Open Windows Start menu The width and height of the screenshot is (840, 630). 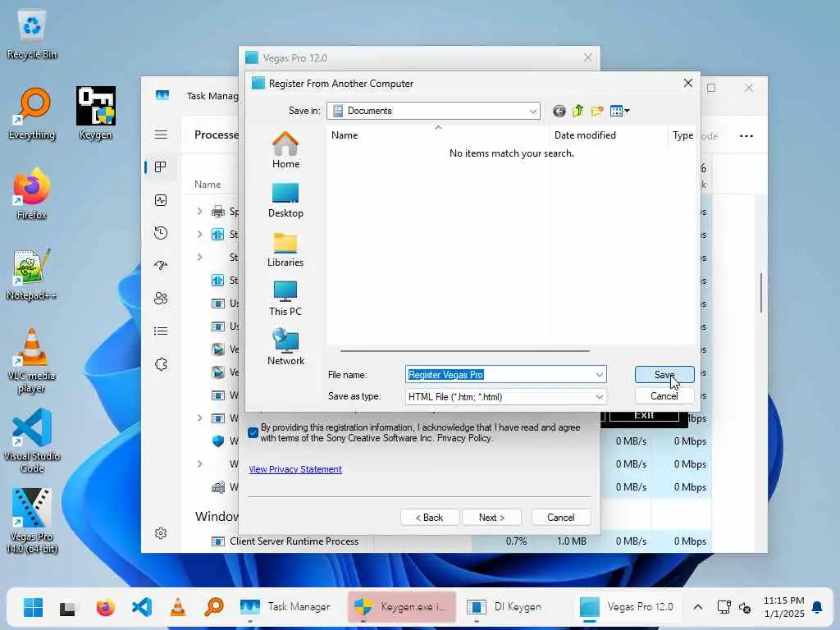(x=33, y=607)
